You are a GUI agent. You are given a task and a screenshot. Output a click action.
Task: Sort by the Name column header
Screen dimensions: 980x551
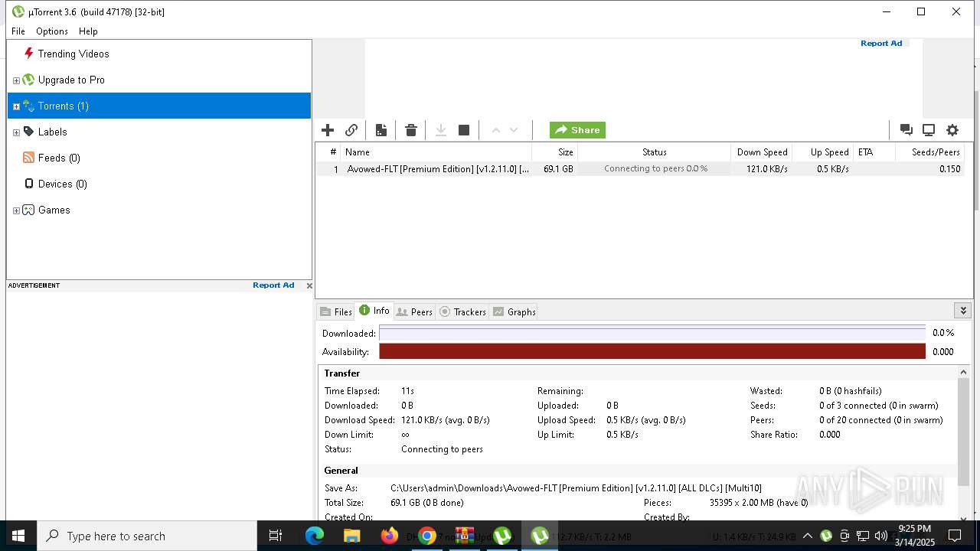coord(436,152)
